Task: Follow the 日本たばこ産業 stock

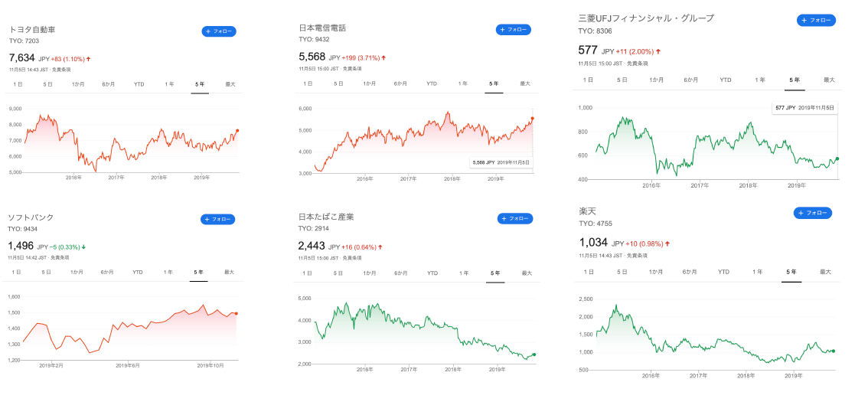Action: [515, 218]
